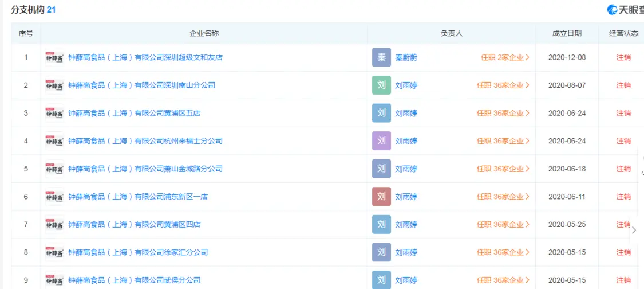Click the red 刘 avatar in row 6
The width and height of the screenshot is (644, 289).
tap(382, 197)
